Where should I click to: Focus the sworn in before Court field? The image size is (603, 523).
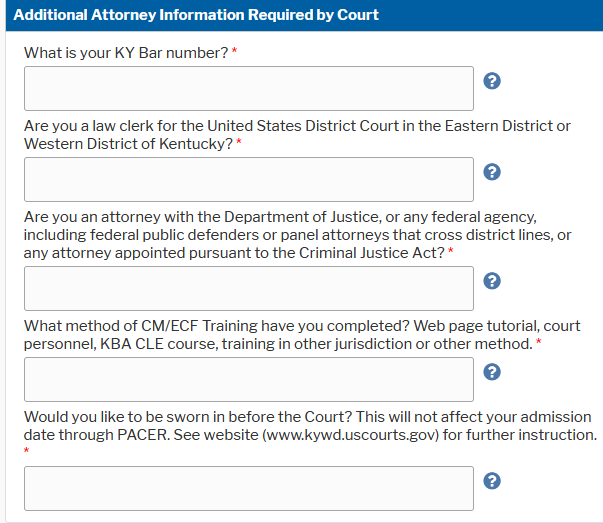[x=248, y=488]
